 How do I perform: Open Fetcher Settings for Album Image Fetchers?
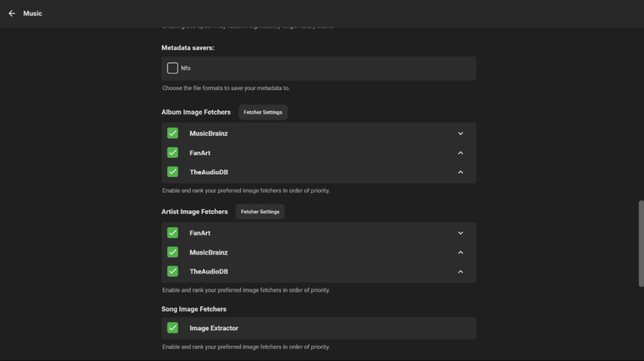(x=263, y=112)
